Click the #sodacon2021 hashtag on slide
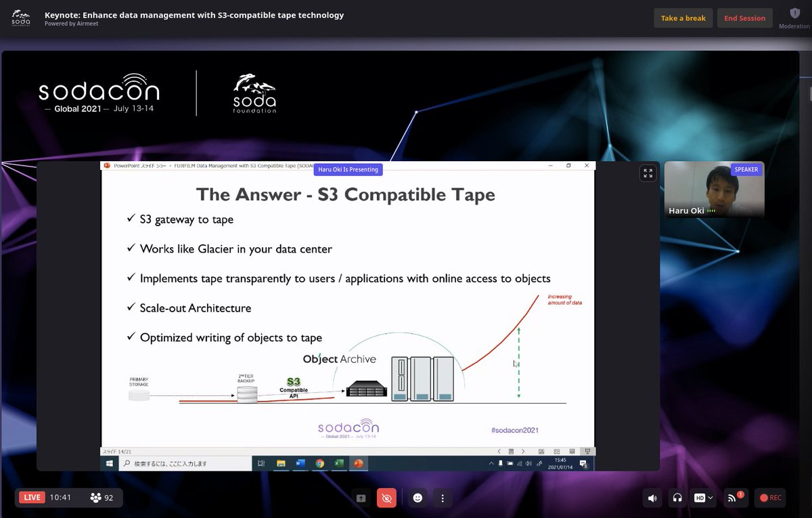The height and width of the screenshot is (518, 812). [514, 430]
